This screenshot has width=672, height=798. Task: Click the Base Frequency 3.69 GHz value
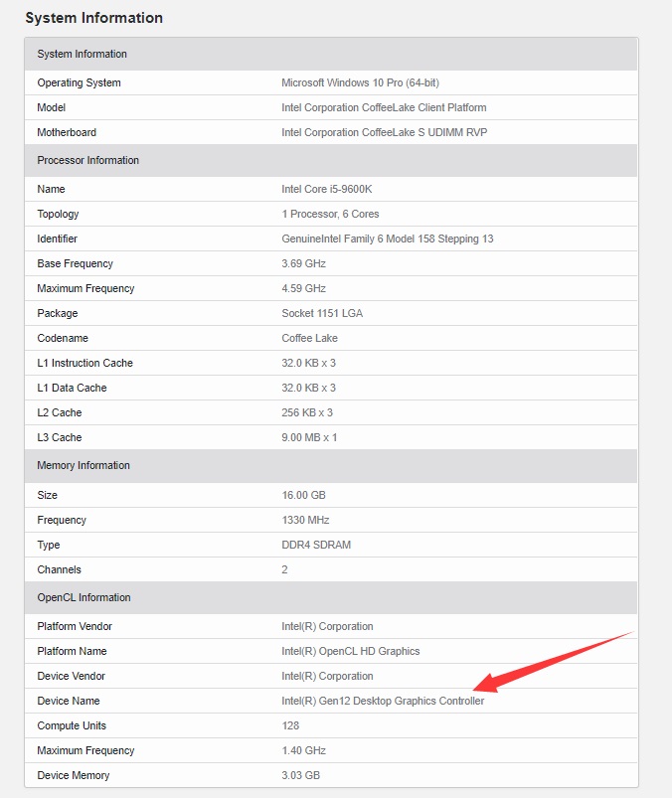coord(304,263)
